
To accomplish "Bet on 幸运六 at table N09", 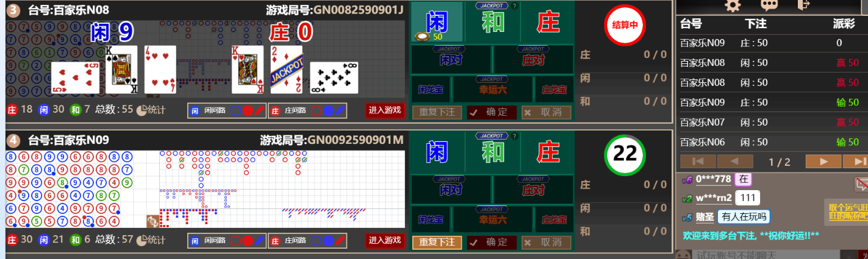I will pyautogui.click(x=492, y=219).
